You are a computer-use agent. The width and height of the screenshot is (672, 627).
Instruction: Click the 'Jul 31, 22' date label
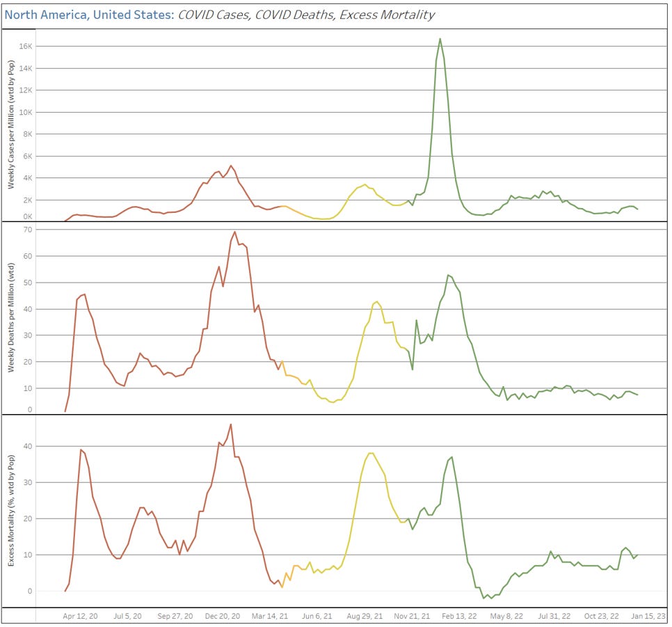[554, 617]
